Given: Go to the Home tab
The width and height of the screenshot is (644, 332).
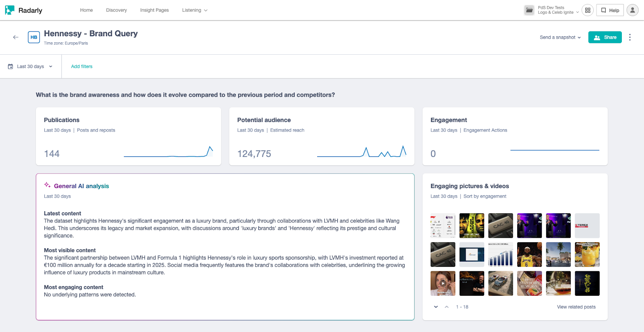Looking at the screenshot, I should pyautogui.click(x=87, y=10).
